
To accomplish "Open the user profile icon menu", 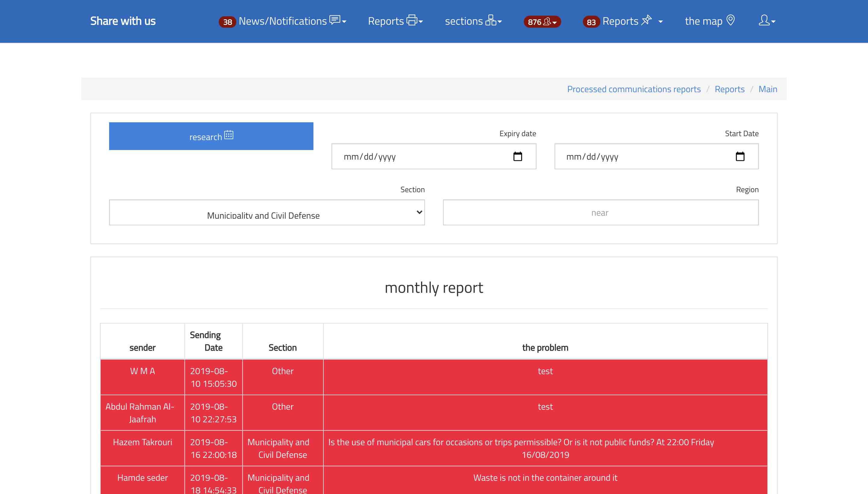I will point(764,20).
